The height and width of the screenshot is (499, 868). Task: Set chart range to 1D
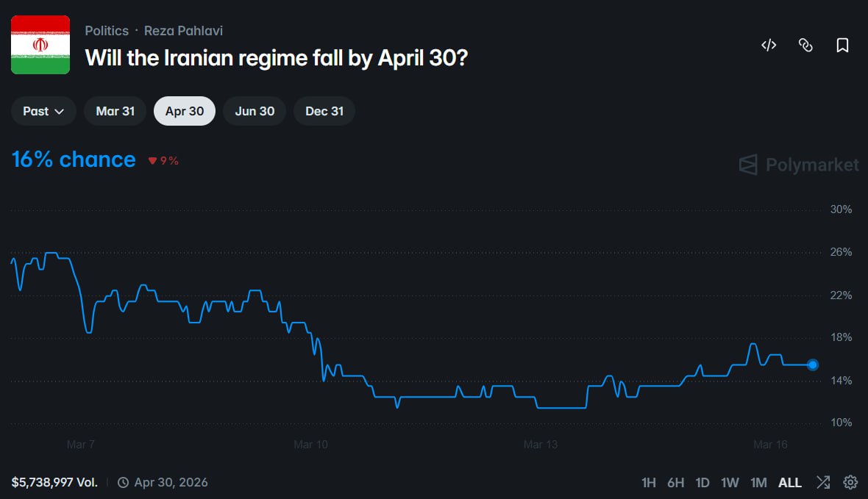click(x=702, y=483)
